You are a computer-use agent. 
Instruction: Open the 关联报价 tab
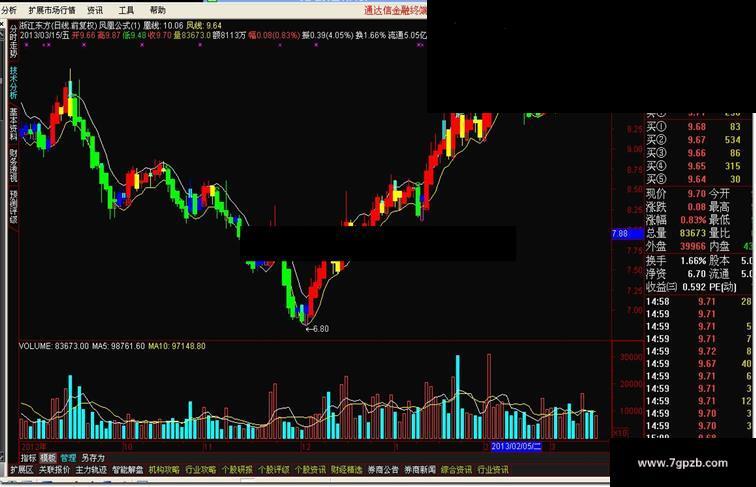click(54, 469)
